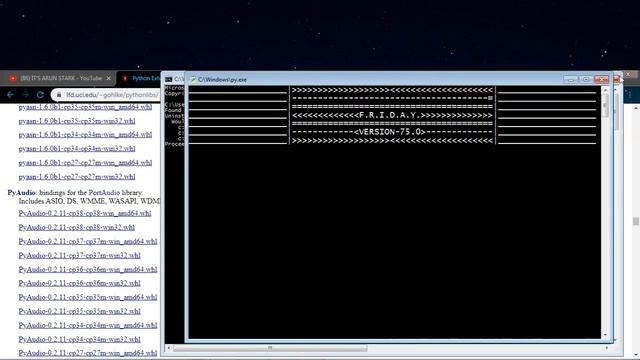The image size is (640, 360).
Task: Click the padlock site info icon
Action: (59, 95)
